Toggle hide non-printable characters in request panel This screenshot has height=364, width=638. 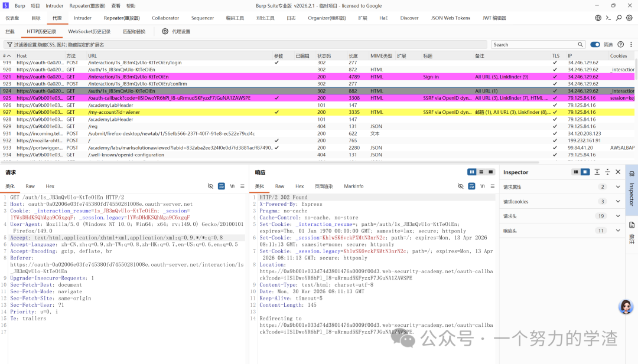pos(210,186)
